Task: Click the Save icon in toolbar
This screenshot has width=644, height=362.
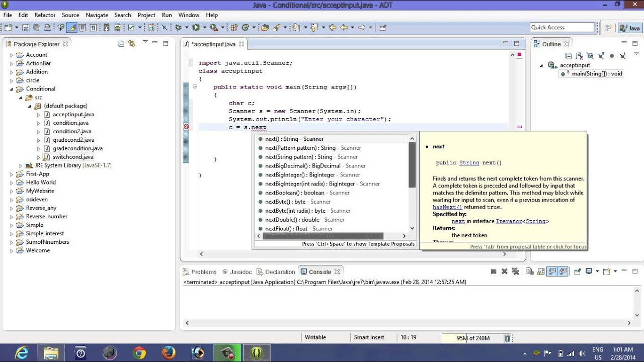Action: point(25,28)
